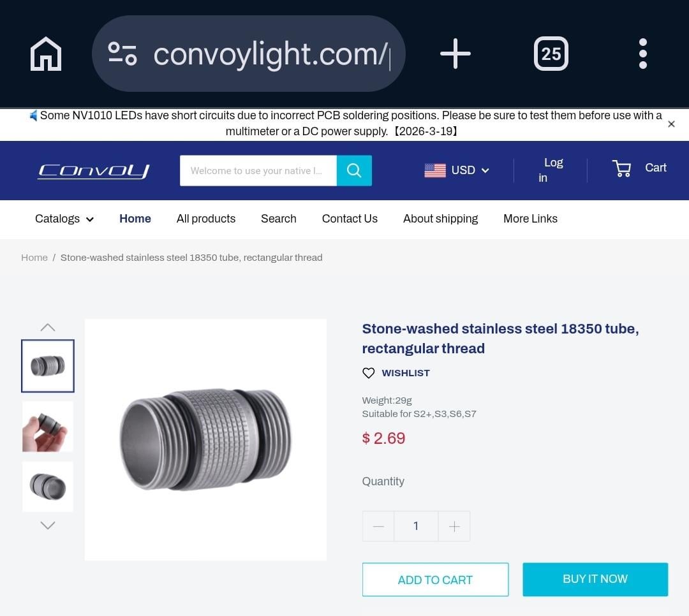Screen dimensions: 689x616
Task: Open the browser three-dot menu
Action: point(642,54)
